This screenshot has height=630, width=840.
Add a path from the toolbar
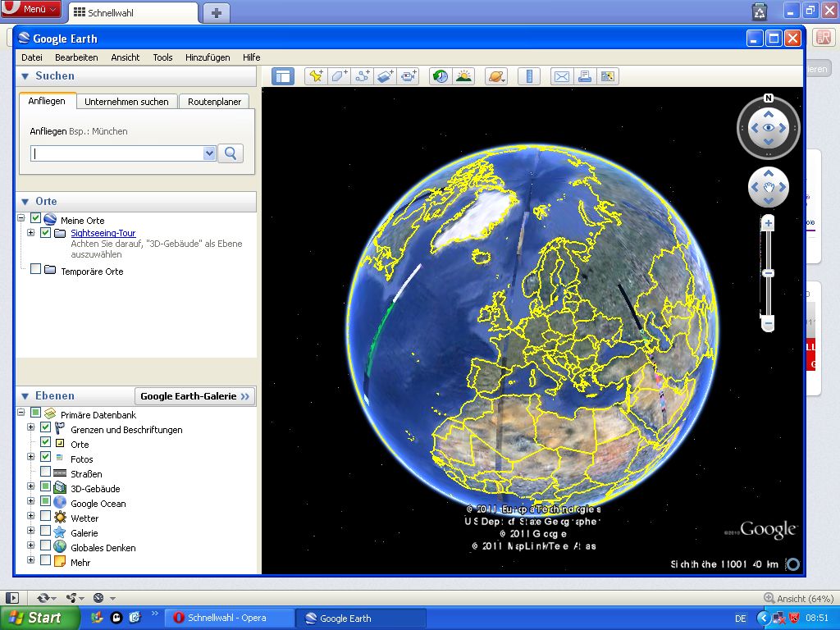(362, 76)
